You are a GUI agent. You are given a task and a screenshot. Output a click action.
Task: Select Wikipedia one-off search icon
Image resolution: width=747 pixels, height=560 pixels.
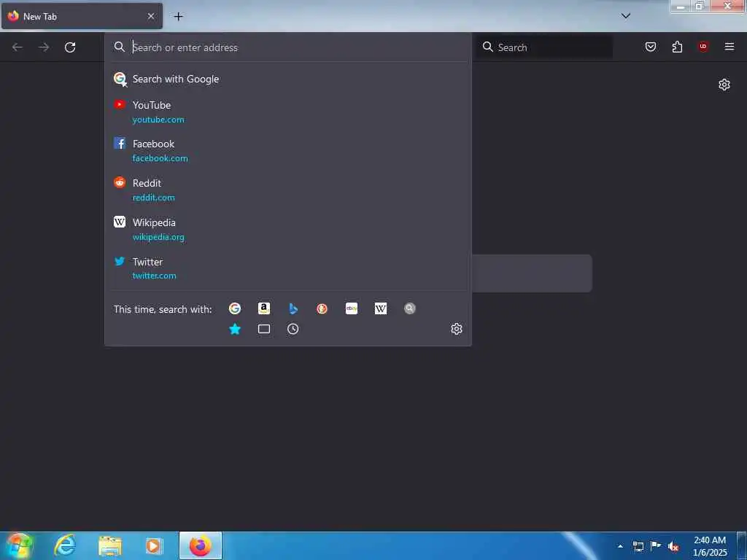tap(381, 308)
